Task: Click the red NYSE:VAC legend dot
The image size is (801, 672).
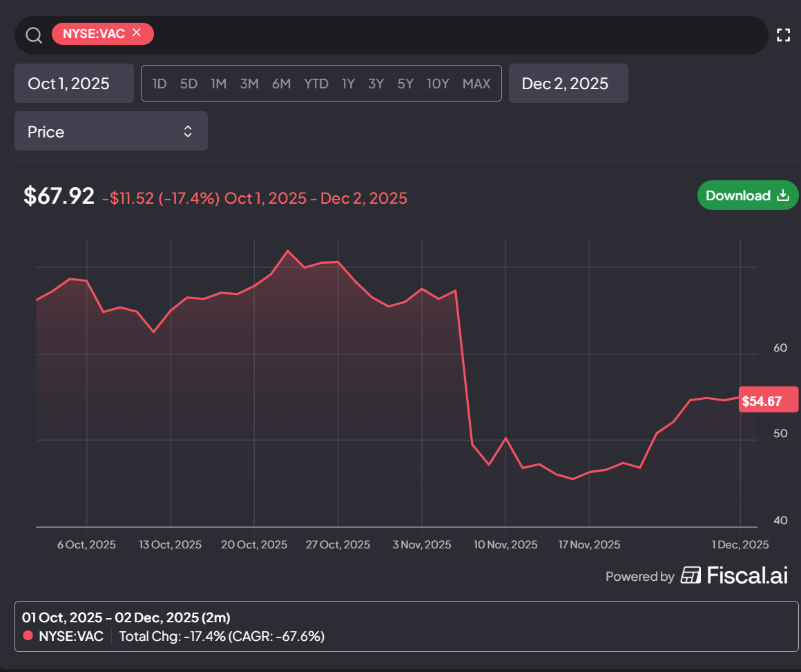Action: coord(28,635)
